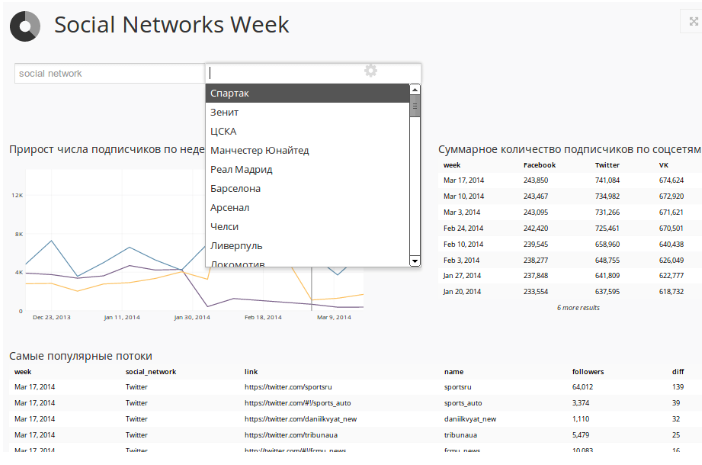
Task: Click VK value 618,732
Action: click(x=671, y=292)
